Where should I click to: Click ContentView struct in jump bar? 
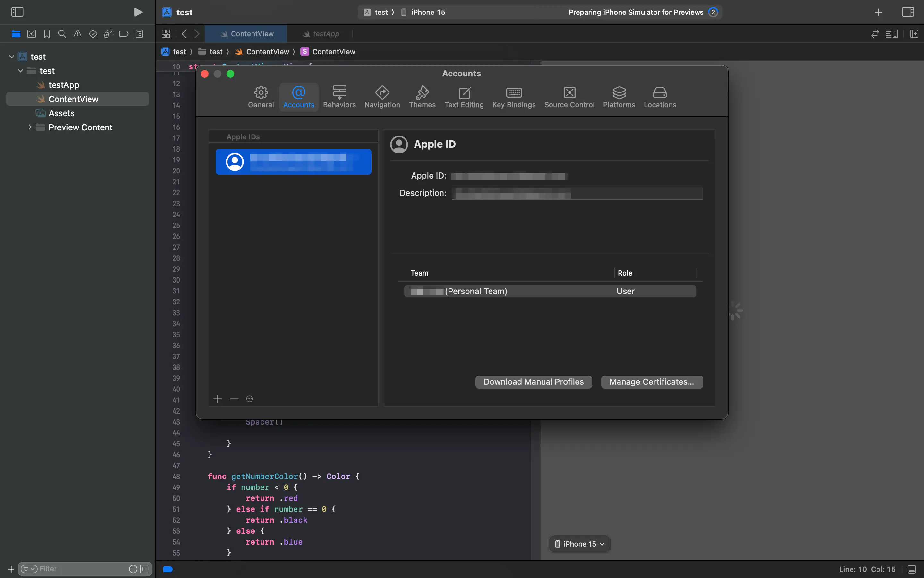[328, 52]
